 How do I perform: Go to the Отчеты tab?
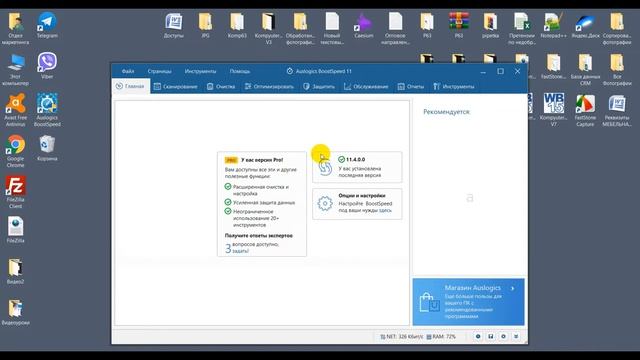[x=411, y=87]
